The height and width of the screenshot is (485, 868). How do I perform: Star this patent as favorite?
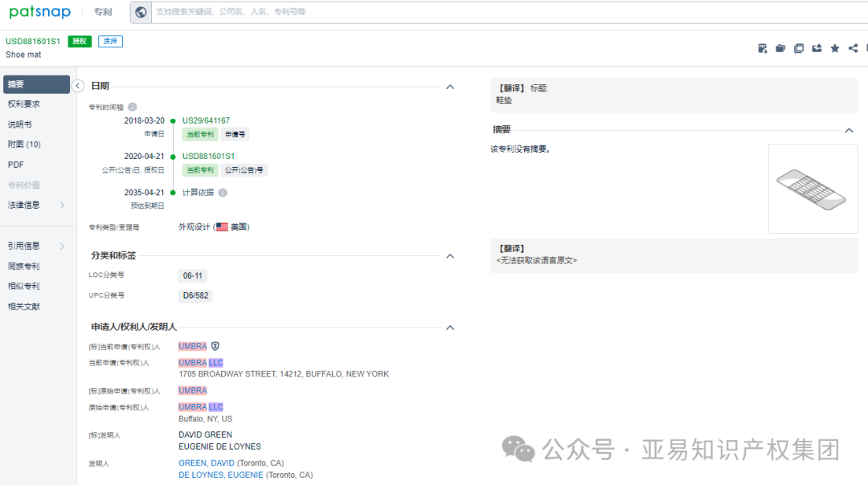point(835,49)
